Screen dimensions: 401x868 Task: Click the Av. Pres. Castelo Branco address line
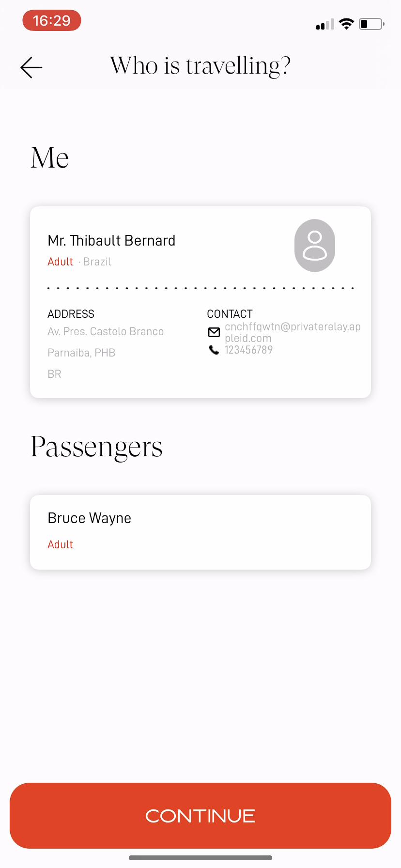(x=106, y=332)
